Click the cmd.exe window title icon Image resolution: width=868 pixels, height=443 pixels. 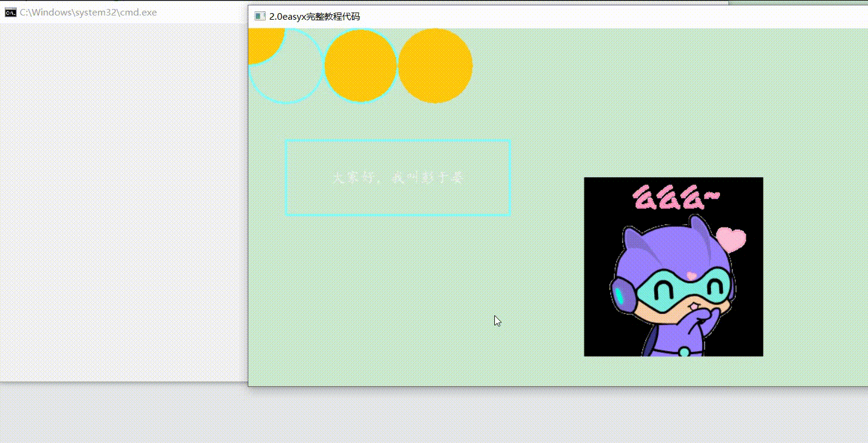(10, 13)
